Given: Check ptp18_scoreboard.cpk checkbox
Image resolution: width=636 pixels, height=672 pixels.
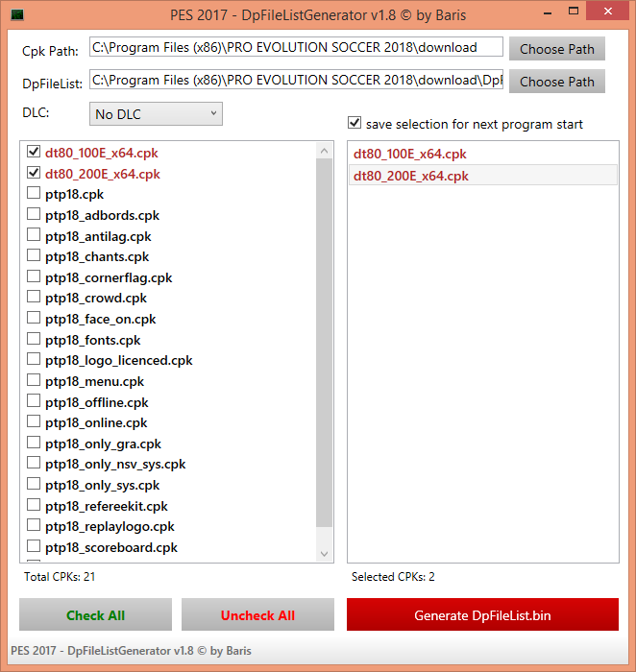Looking at the screenshot, I should 34,546.
